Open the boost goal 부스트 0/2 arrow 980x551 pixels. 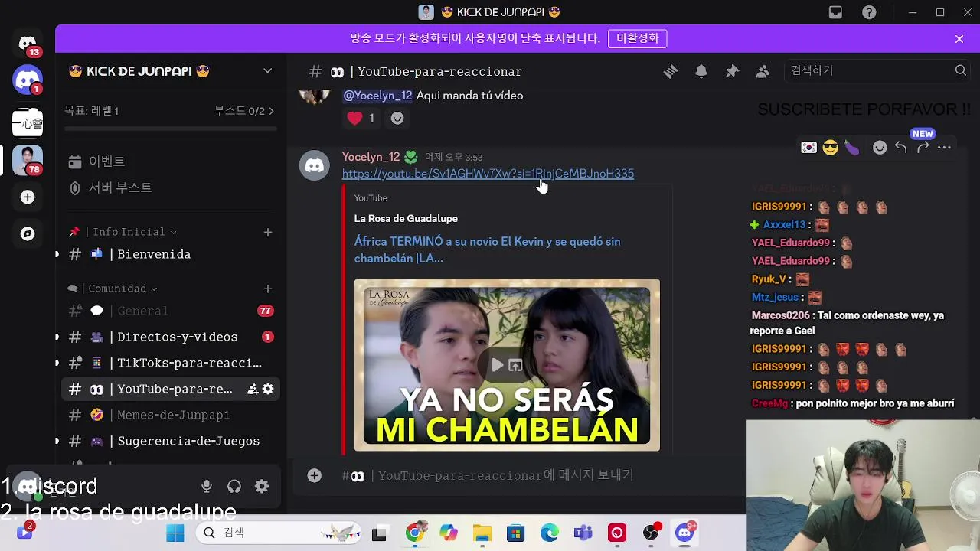pyautogui.click(x=244, y=111)
